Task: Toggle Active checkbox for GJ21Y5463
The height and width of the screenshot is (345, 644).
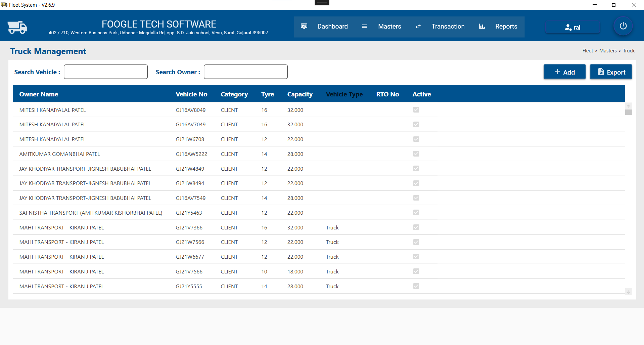Action: 416,213
